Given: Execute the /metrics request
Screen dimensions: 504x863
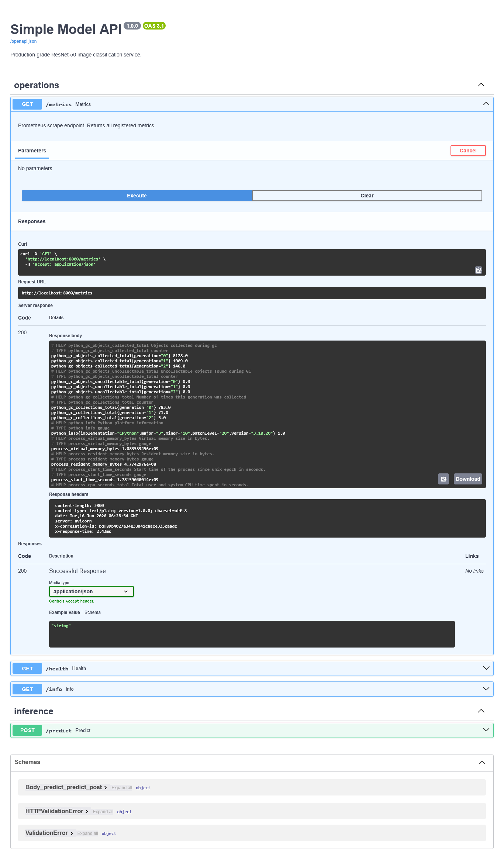Looking at the screenshot, I should pyautogui.click(x=137, y=196).
